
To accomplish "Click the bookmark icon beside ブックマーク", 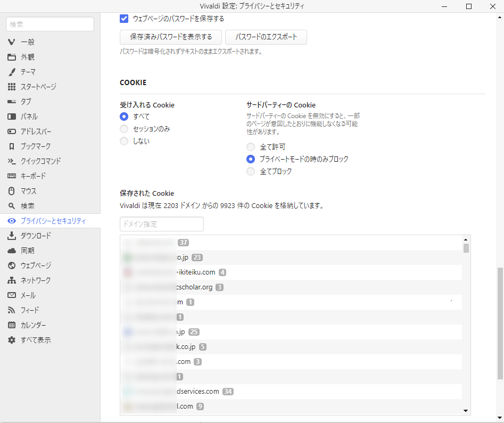I will 12,146.
